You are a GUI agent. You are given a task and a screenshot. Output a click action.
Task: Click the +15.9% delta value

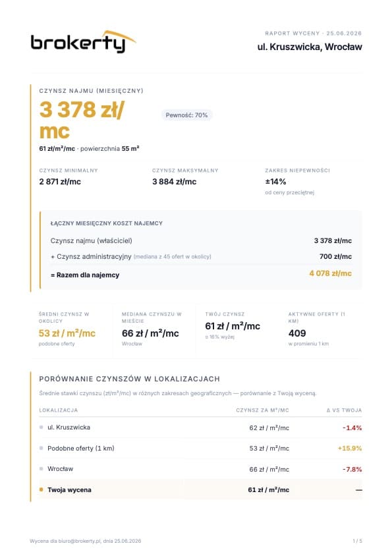click(350, 449)
